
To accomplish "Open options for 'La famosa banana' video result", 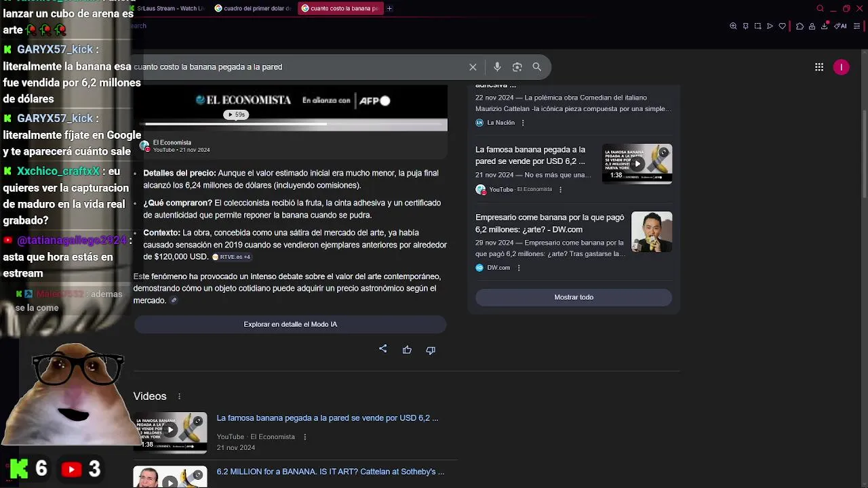I will pos(305,437).
